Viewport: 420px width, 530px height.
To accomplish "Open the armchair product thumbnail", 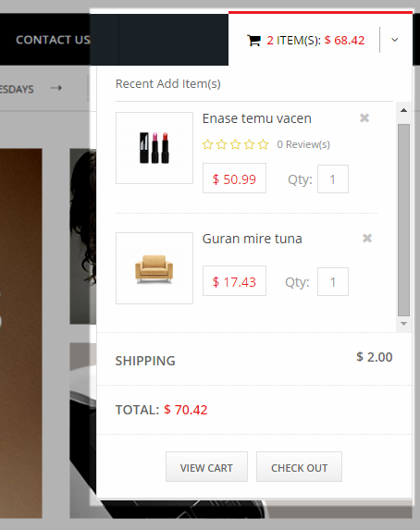I will click(x=154, y=268).
